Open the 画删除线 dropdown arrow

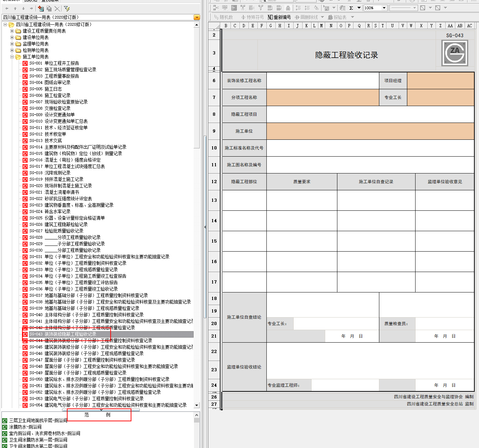pyautogui.click(x=322, y=17)
